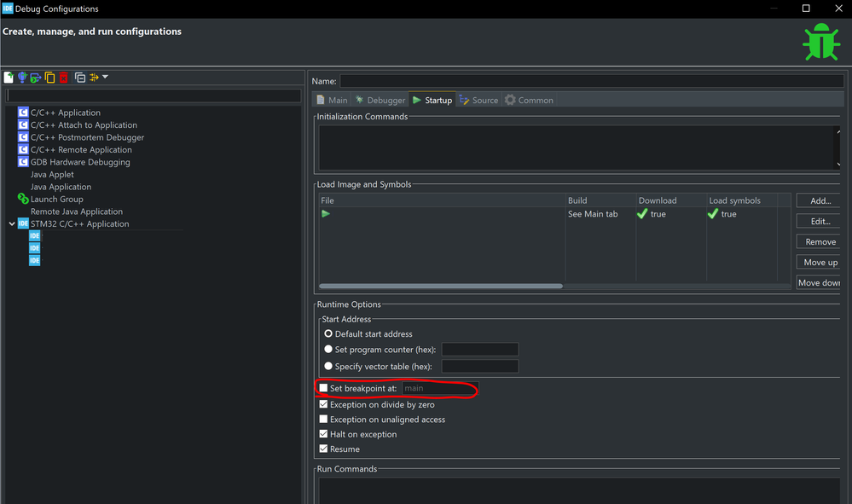This screenshot has width=852, height=504.
Task: Uncheck Halt on exception
Action: pos(324,434)
